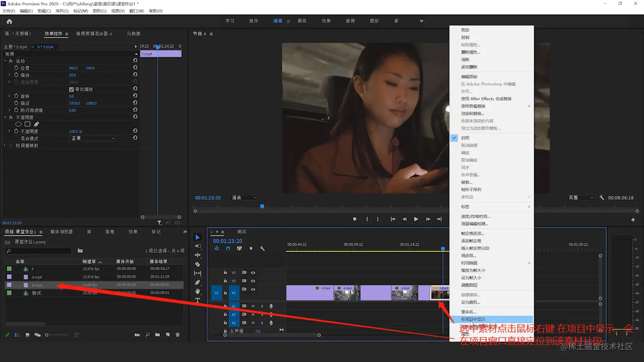Toggle the Motion fx effect
This screenshot has height=362, width=644.
tap(11, 61)
